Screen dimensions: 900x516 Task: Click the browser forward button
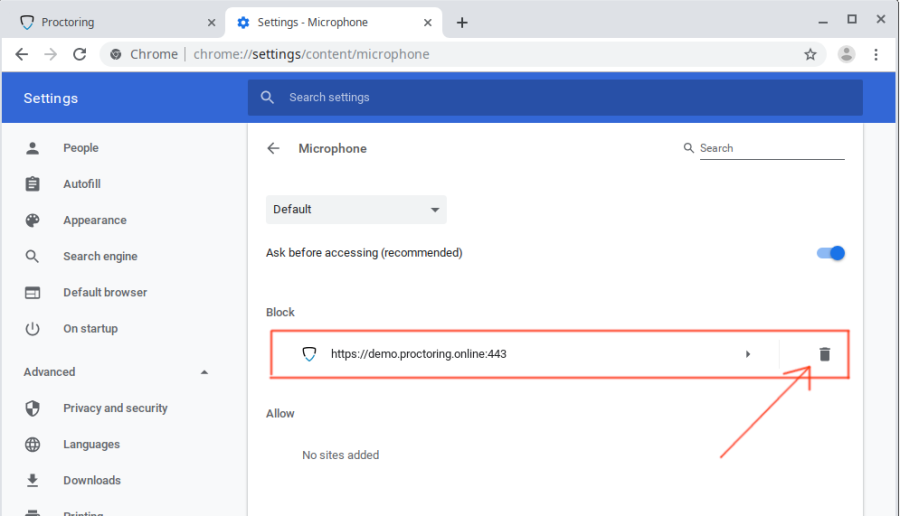51,55
